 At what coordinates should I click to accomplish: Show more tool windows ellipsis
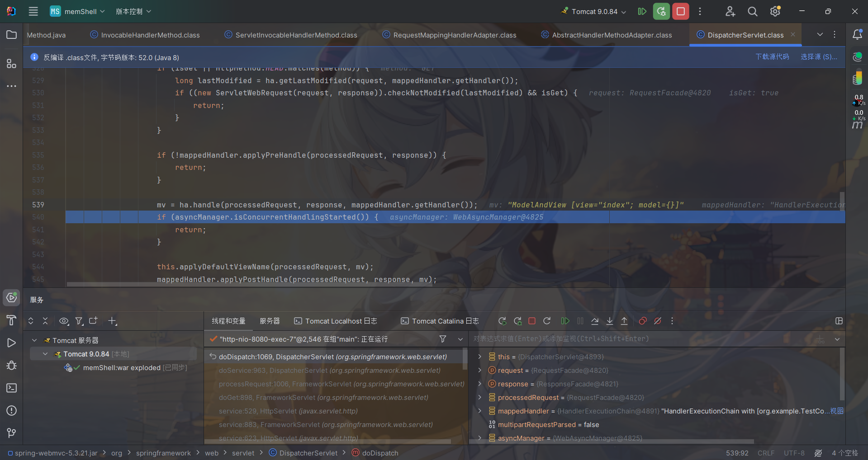click(11, 86)
